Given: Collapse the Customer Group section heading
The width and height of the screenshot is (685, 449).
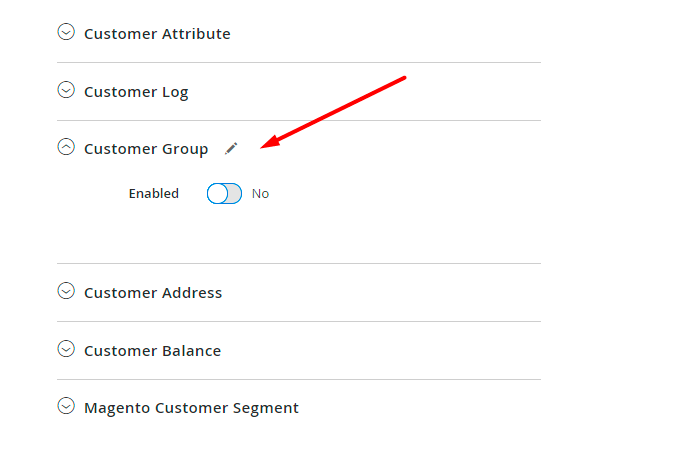Looking at the screenshot, I should (x=146, y=149).
